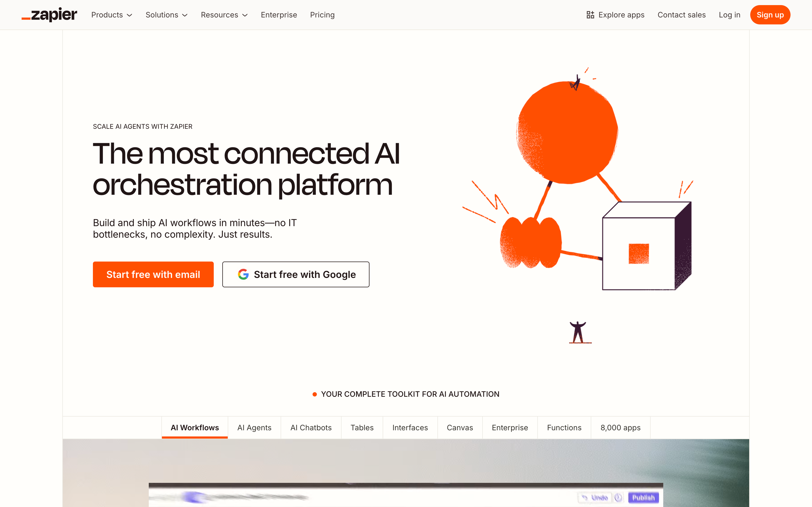Expand the Products dropdown

pos(112,15)
